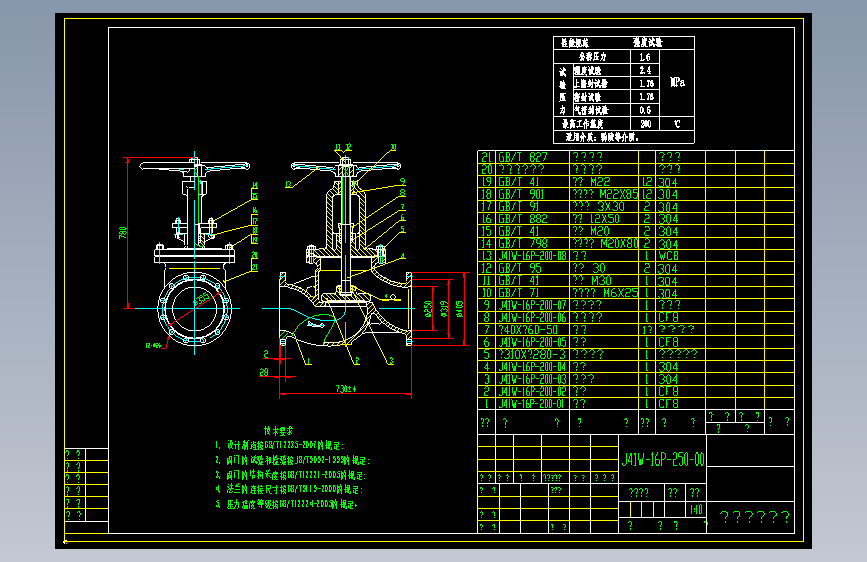867x562 pixels.
Task: Click the Ø355 bolt circle dimension
Action: (x=202, y=298)
